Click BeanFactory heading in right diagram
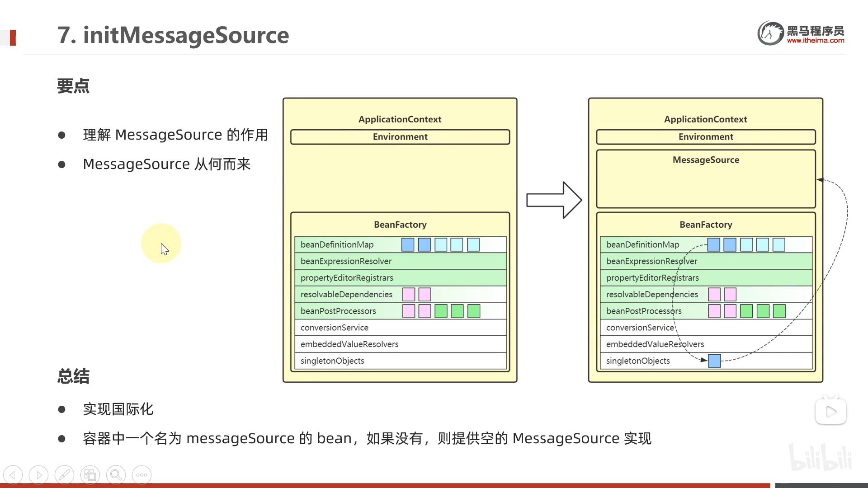 [x=706, y=225]
